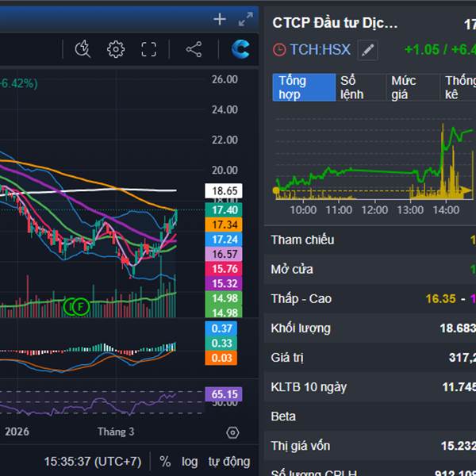Click the "Tháng 3" time axis label
This screenshot has height=476, width=476.
pos(116,432)
